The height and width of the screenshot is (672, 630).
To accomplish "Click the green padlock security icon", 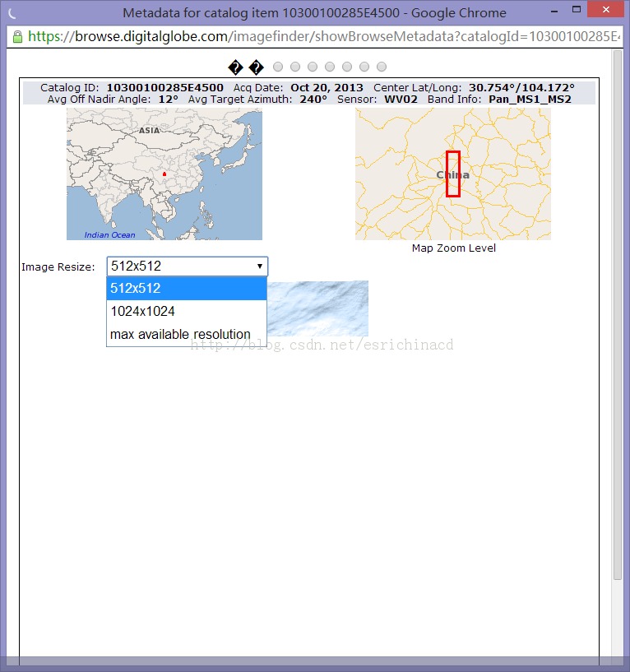I will coord(17,37).
